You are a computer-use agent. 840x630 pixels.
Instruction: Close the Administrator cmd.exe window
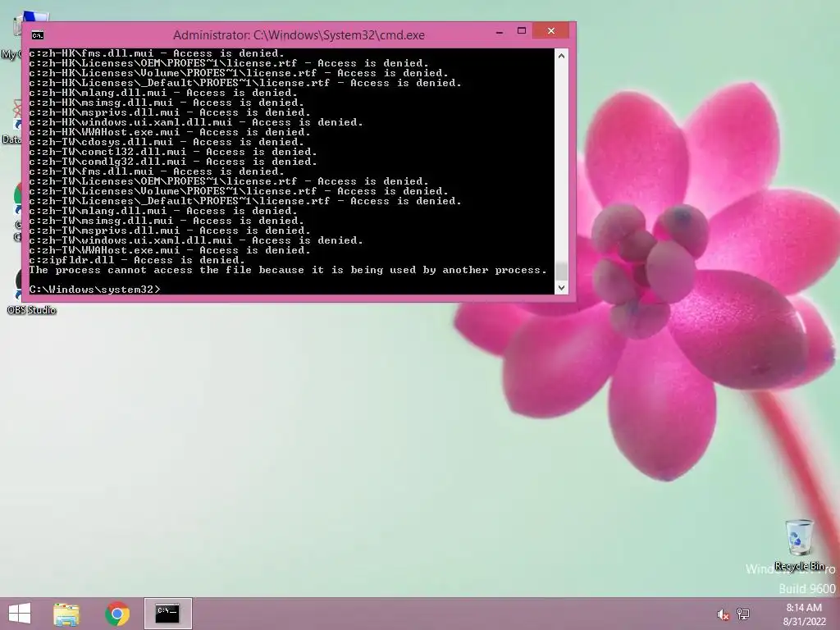point(551,31)
